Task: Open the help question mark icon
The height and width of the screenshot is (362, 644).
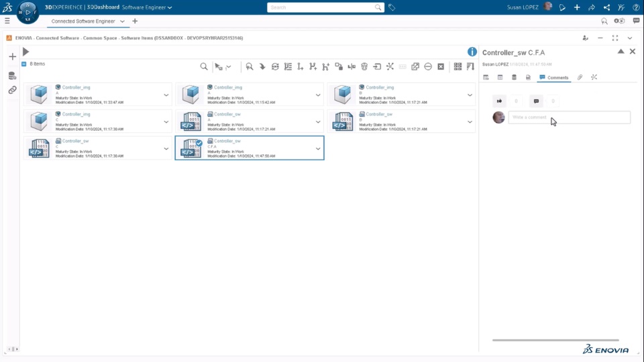Action: tap(636, 7)
